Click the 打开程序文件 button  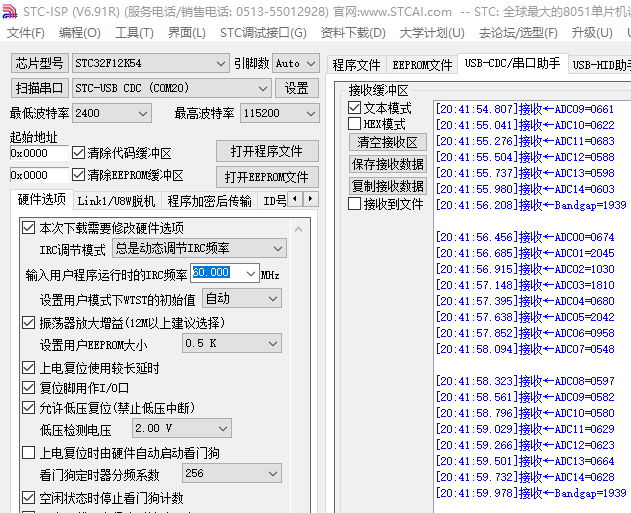pos(267,151)
